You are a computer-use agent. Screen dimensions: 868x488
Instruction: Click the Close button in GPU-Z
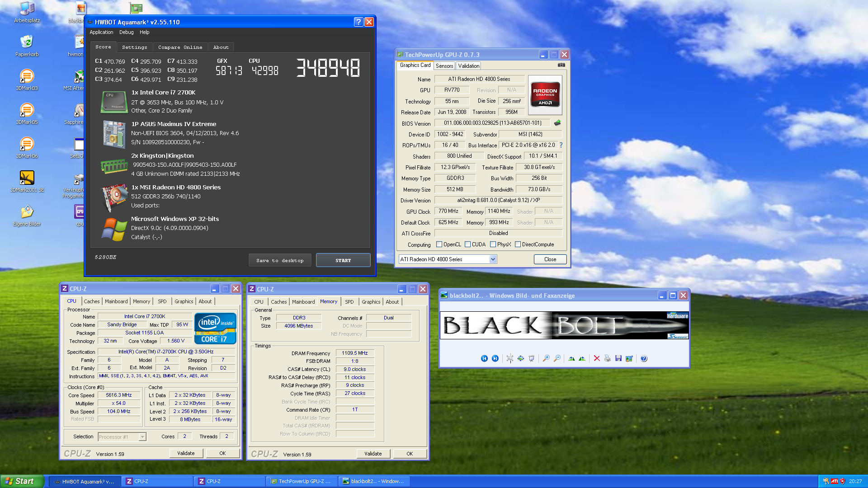[550, 259]
